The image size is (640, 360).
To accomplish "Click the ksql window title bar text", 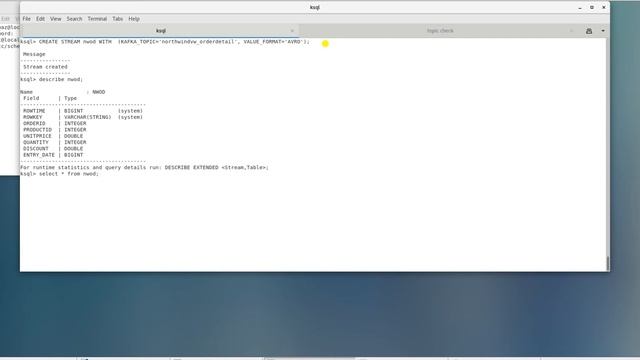I will coord(315,7).
